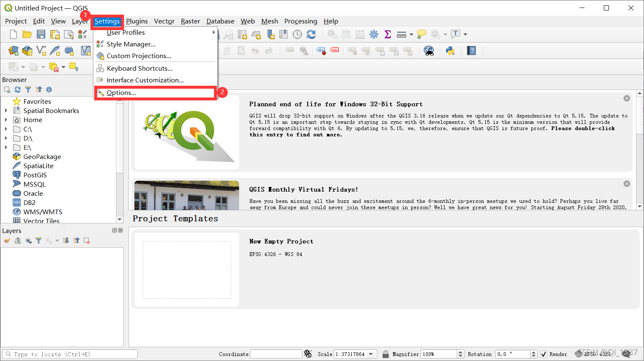Save project with floppy disk icon
644x361 pixels.
tap(41, 34)
